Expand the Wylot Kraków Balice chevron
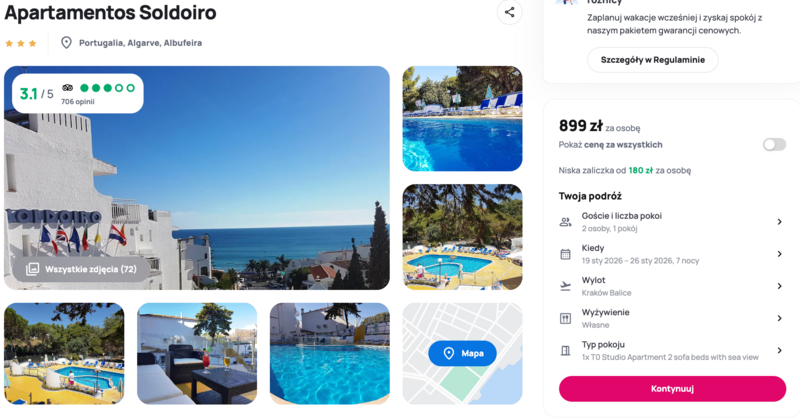This screenshot has height=419, width=800. click(x=779, y=286)
